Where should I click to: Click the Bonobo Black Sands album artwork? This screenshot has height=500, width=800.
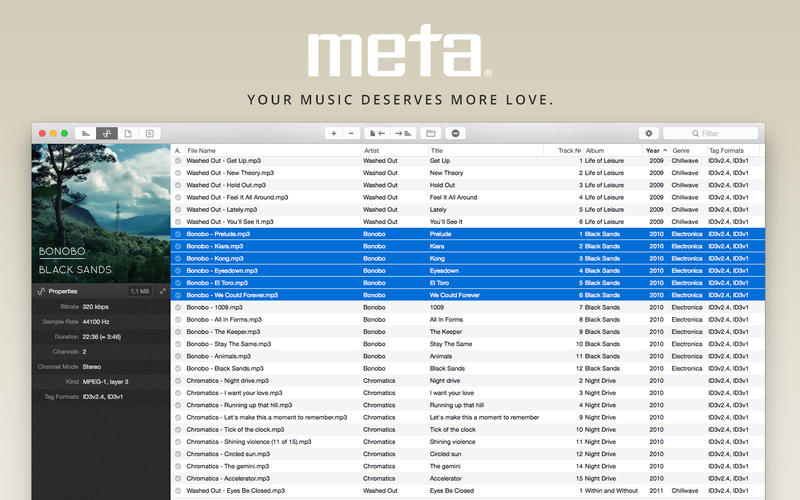(x=101, y=212)
